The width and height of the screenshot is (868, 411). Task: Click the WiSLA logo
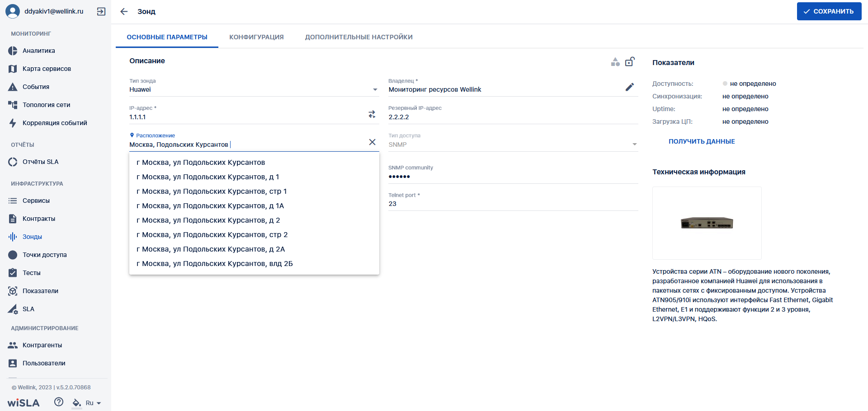click(24, 403)
